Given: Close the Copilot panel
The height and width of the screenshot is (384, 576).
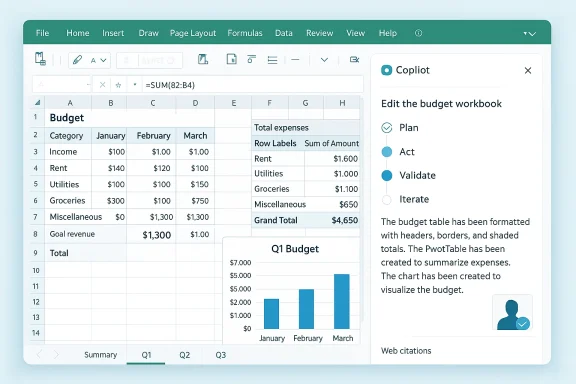Looking at the screenshot, I should (x=528, y=70).
